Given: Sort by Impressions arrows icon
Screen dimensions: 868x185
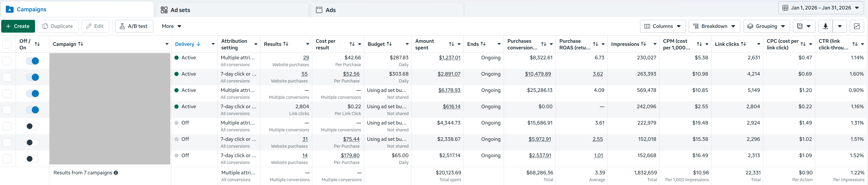Looking at the screenshot, I should click(x=643, y=44).
